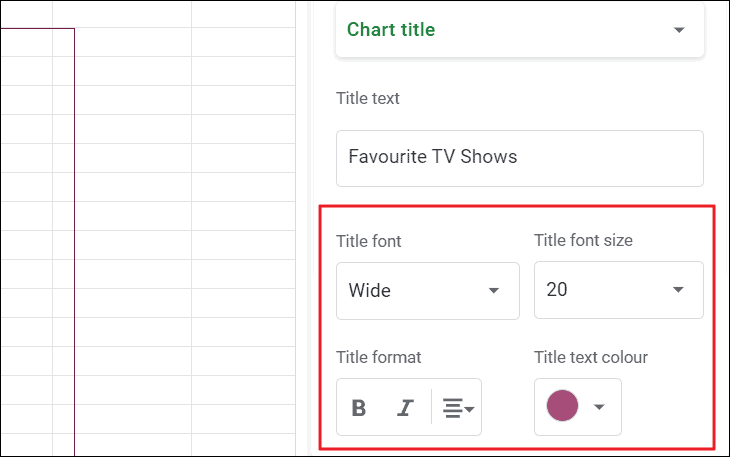Image resolution: width=730 pixels, height=457 pixels.
Task: Click the 'Title text' label
Action: tap(367, 98)
